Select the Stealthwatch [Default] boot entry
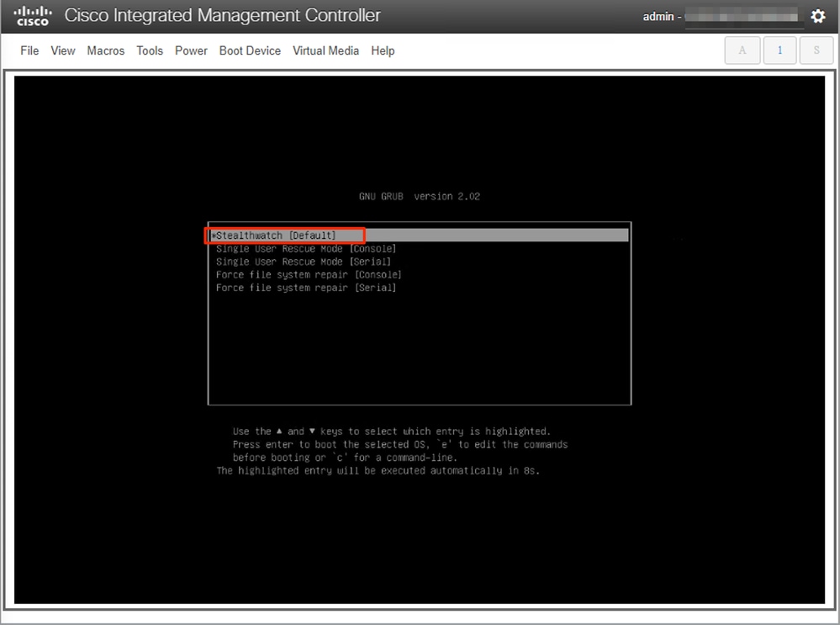 click(x=276, y=236)
